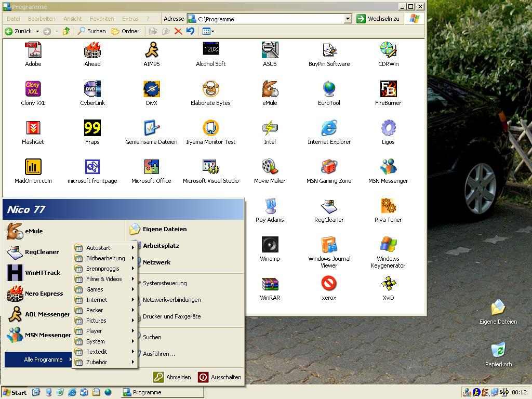Open the view mode dropdown in toolbar
Screen dimensions: 532x399
click(x=208, y=31)
